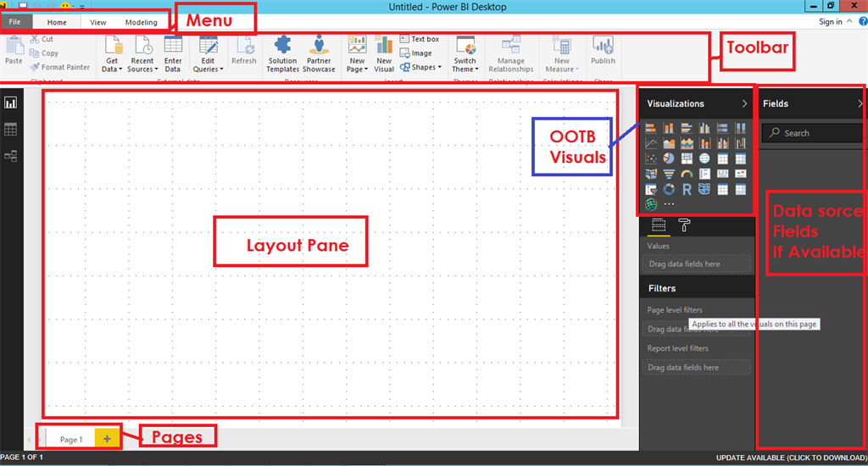Open Solution Templates

pyautogui.click(x=282, y=54)
